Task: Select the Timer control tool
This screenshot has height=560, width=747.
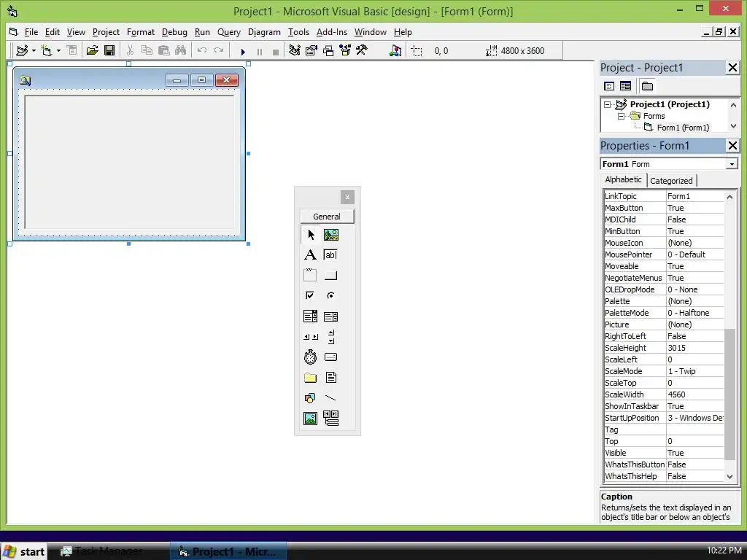Action: point(310,357)
